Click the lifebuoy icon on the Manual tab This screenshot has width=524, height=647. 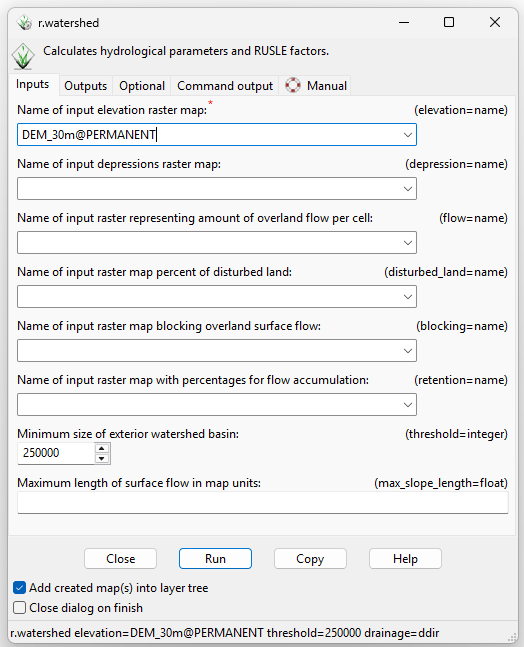coord(293,85)
